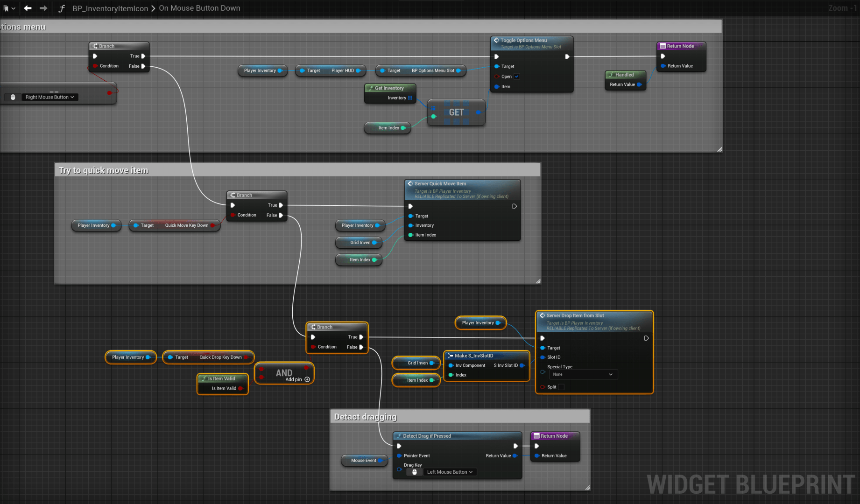The image size is (860, 504).
Task: Click the back navigation arrow
Action: (x=28, y=8)
